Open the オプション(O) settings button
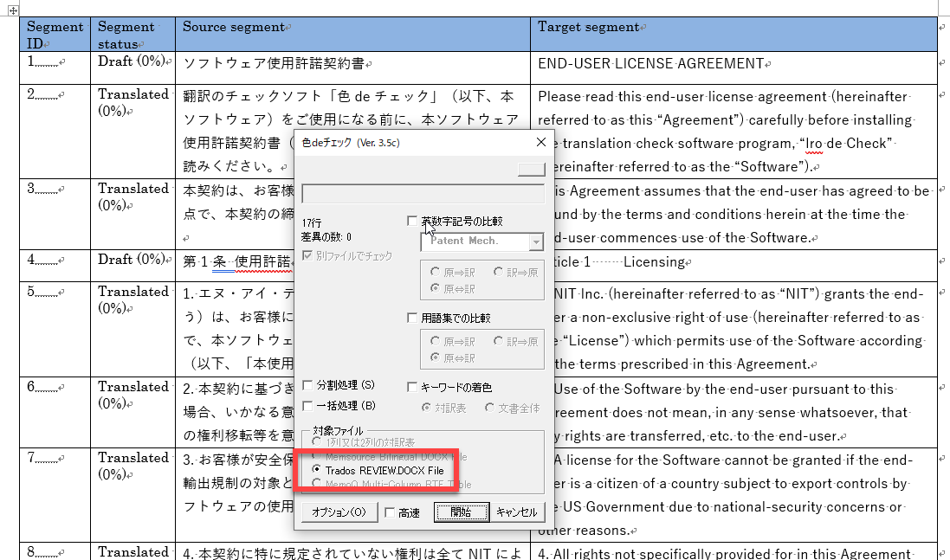Viewport: 950px width, 560px height. pyautogui.click(x=339, y=512)
